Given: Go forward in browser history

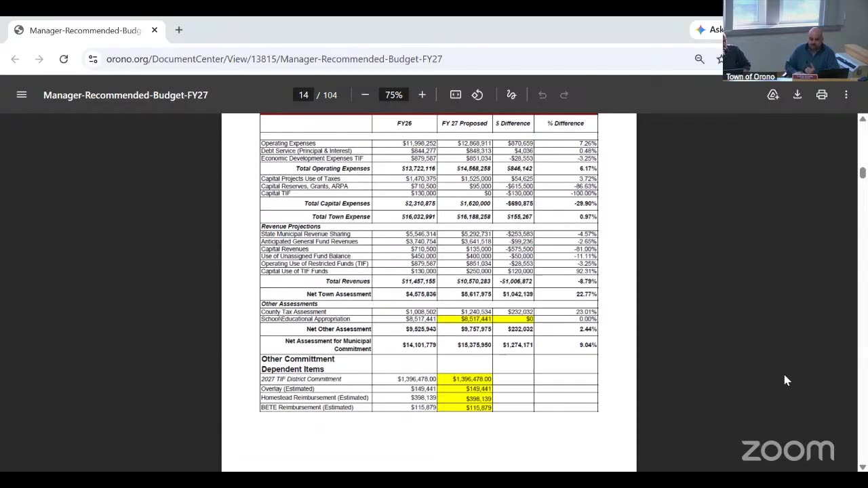Looking at the screenshot, I should pyautogui.click(x=39, y=59).
